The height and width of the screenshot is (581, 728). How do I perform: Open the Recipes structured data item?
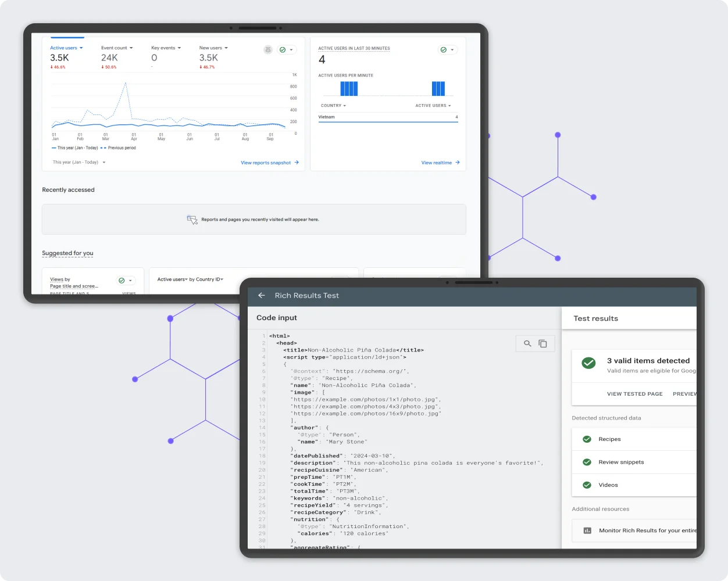(x=634, y=439)
